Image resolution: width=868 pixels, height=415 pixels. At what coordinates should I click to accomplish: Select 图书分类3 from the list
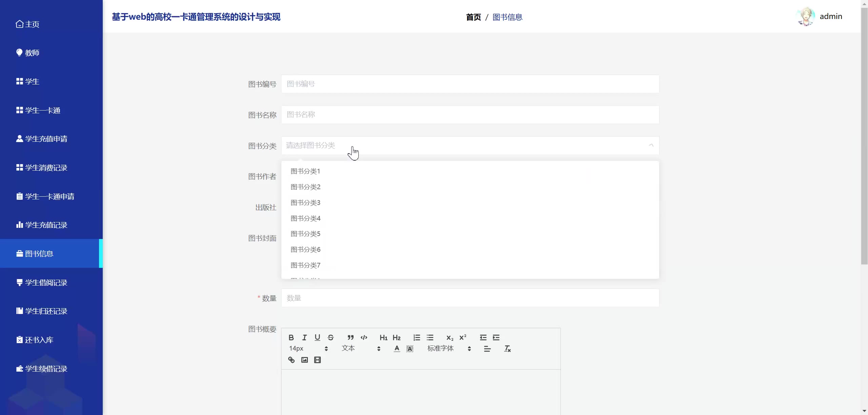click(305, 203)
